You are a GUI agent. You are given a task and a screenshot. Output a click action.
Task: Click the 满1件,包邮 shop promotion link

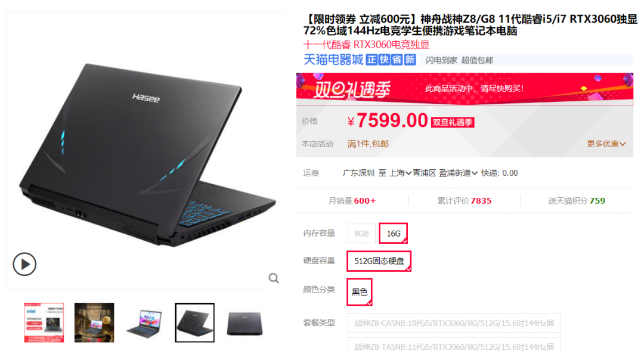[x=368, y=144]
